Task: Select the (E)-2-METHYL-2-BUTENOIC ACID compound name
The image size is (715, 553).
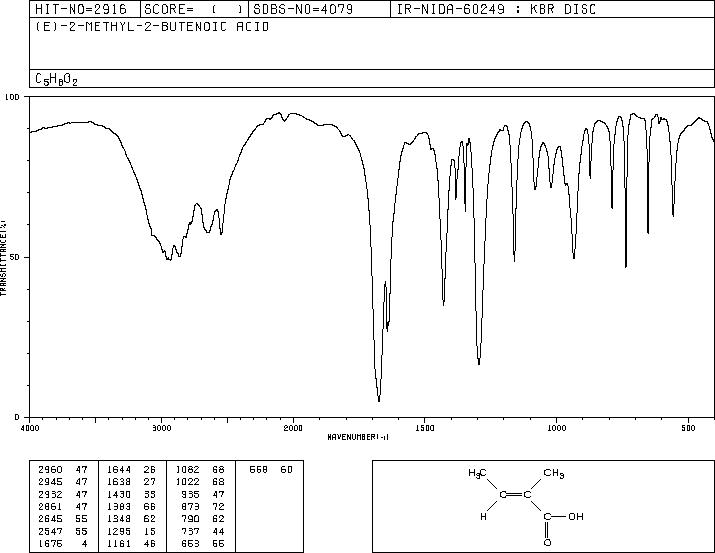Action: tap(152, 27)
